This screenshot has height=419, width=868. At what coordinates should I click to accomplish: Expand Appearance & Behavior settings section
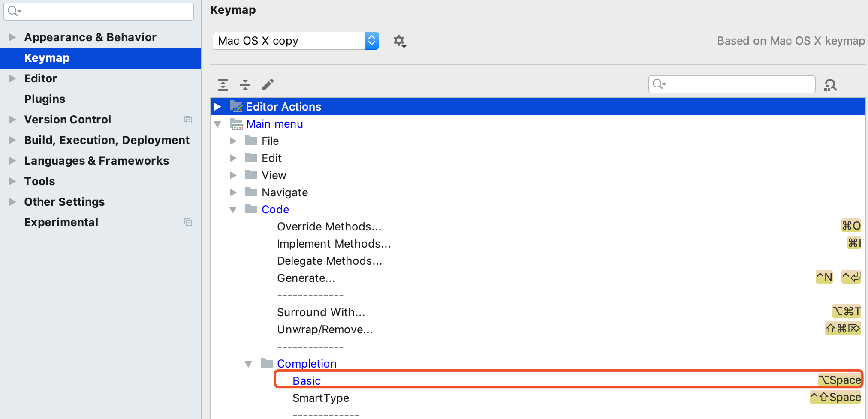tap(13, 37)
